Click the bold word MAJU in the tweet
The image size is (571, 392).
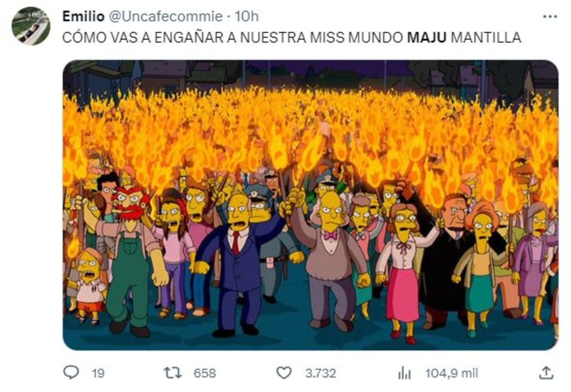(427, 37)
